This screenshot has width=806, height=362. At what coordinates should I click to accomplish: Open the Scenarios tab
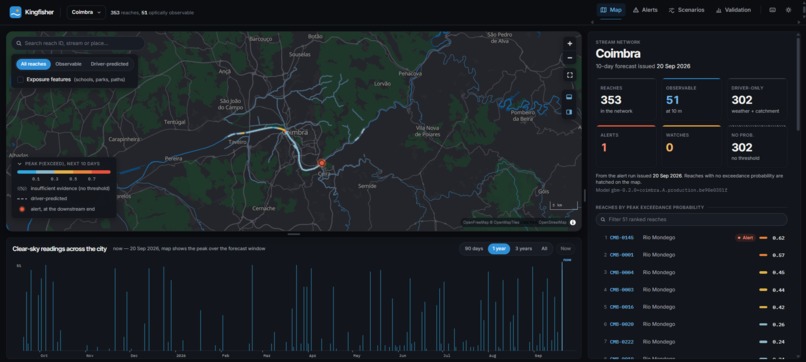coord(686,10)
